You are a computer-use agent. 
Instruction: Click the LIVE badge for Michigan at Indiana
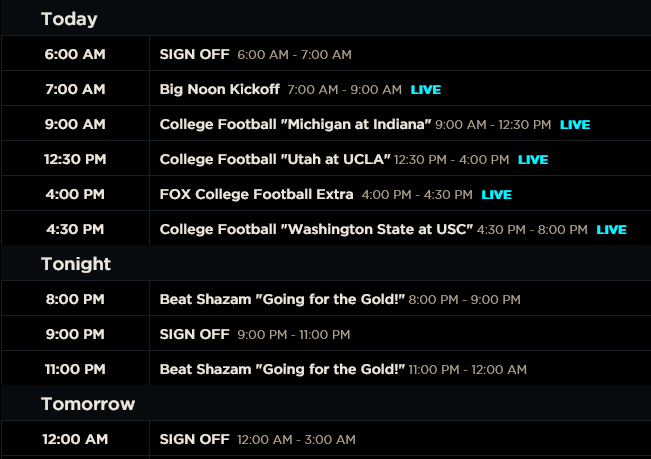coord(575,125)
